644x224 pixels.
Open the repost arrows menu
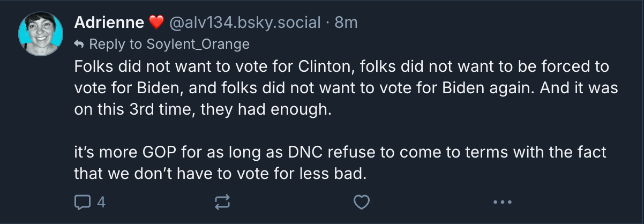222,202
